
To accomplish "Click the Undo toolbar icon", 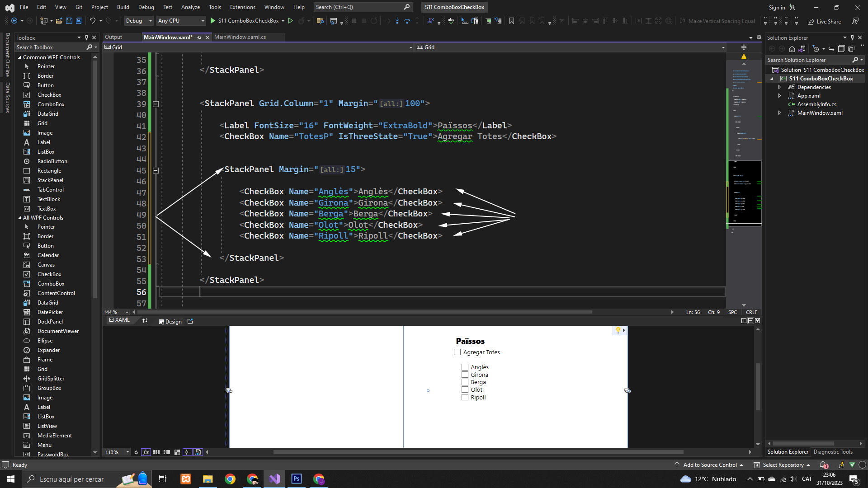I will [x=92, y=21].
